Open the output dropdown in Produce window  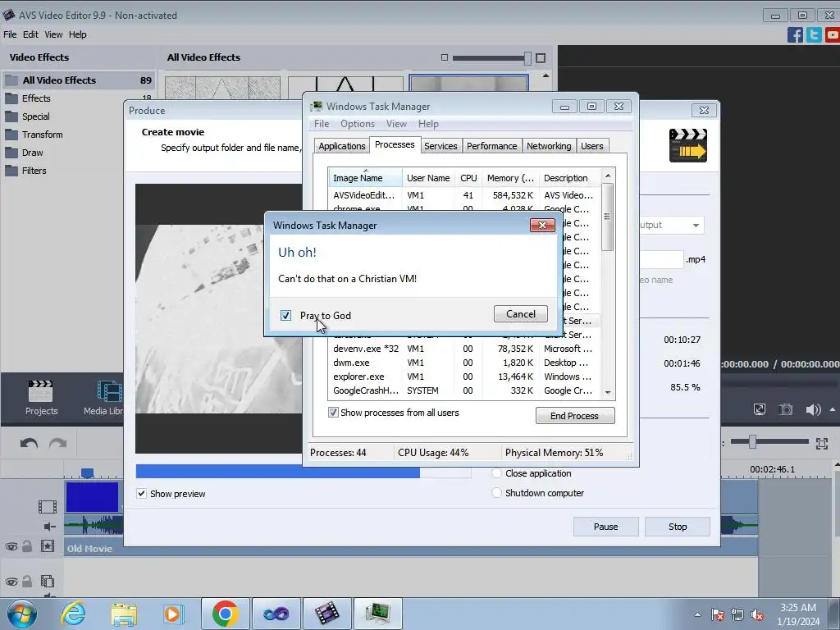tap(696, 225)
